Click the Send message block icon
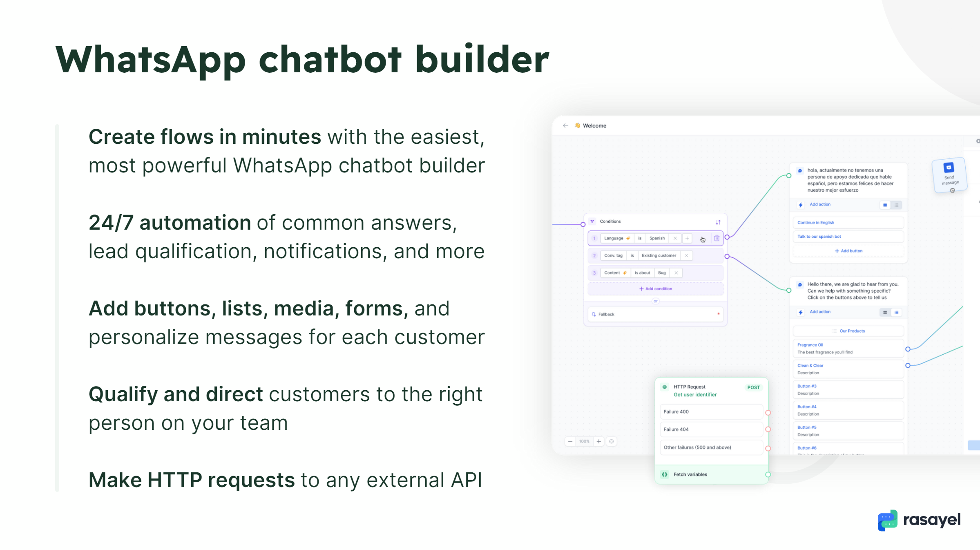The width and height of the screenshot is (980, 550). tap(949, 168)
